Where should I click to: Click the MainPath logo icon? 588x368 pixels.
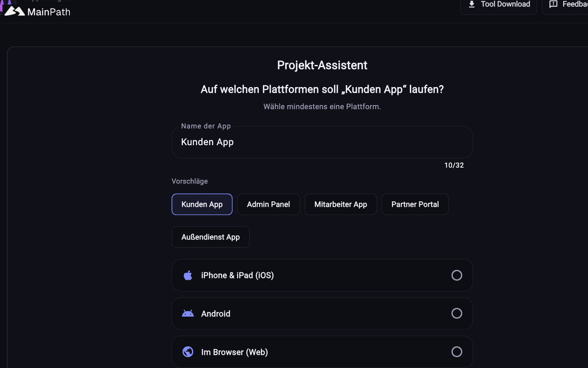coord(15,11)
